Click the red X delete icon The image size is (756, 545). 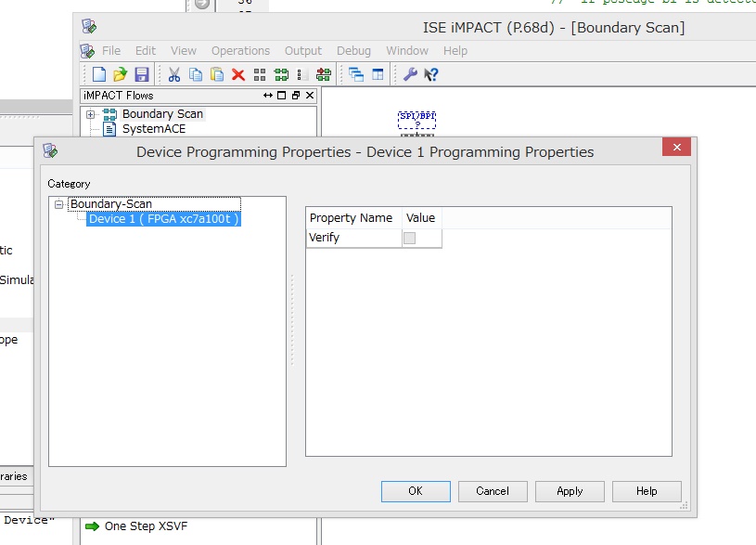click(x=237, y=75)
